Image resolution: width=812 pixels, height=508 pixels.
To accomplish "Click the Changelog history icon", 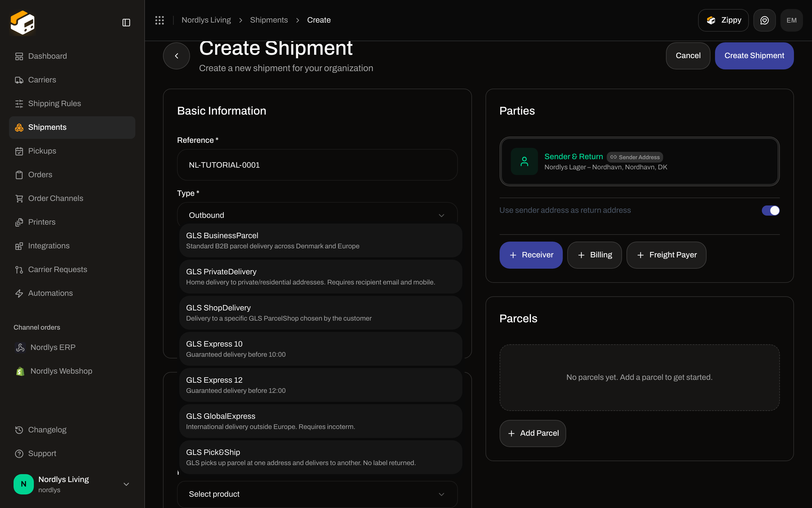I will [x=19, y=430].
